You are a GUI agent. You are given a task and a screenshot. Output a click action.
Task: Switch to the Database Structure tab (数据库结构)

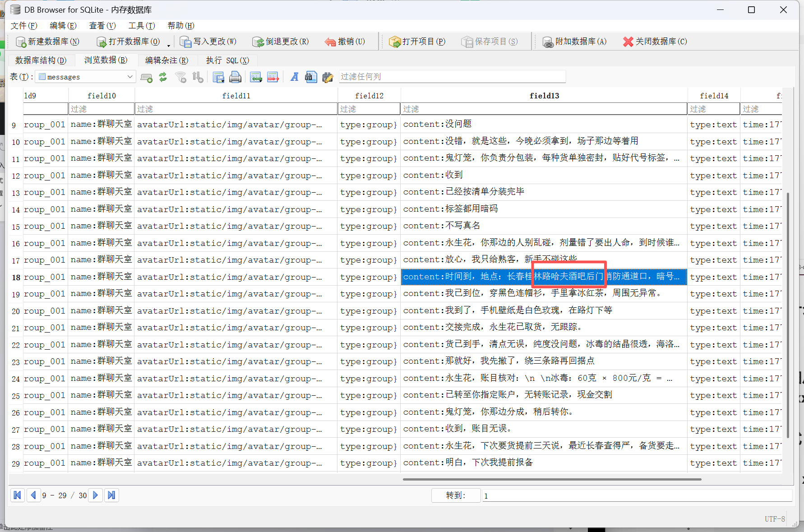(x=41, y=60)
